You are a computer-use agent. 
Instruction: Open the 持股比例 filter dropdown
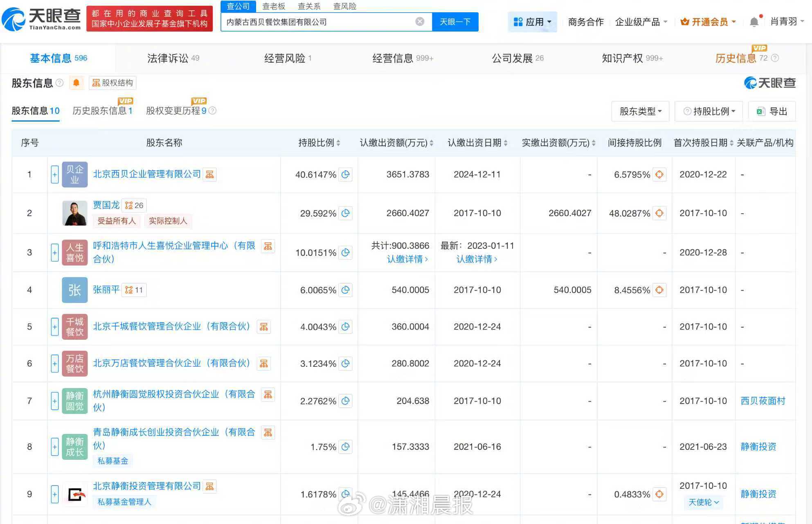point(709,111)
